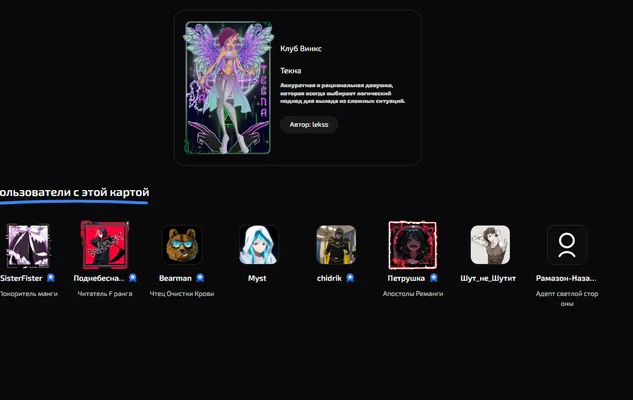Open the SisterFister username link
Image resolution: width=633 pixels, height=400 pixels.
tap(21, 278)
